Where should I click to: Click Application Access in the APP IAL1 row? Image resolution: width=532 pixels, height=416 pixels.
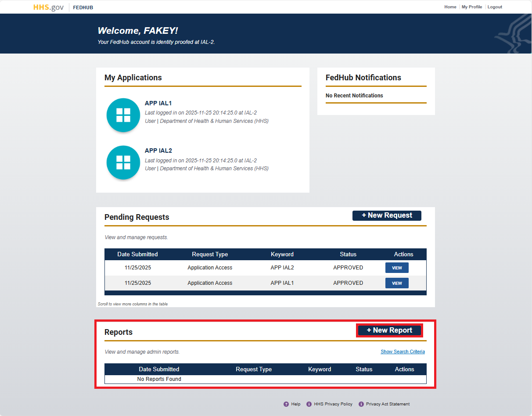[210, 283]
